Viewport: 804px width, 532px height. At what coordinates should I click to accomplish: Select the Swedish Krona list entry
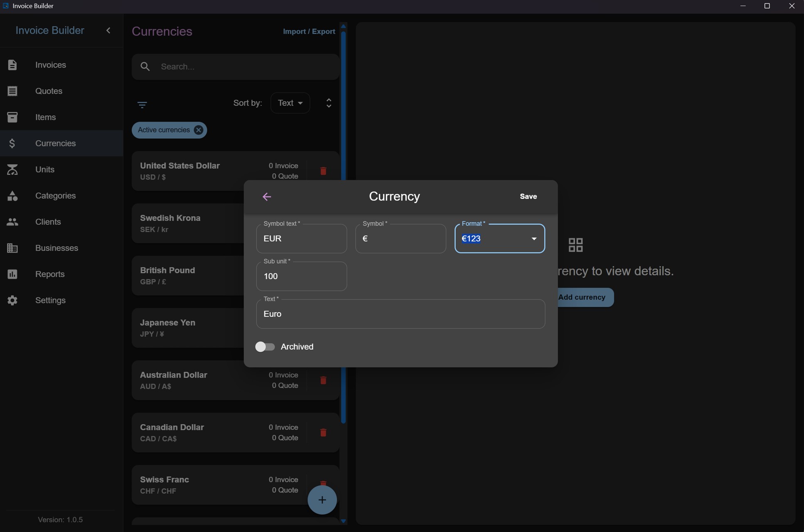point(188,223)
